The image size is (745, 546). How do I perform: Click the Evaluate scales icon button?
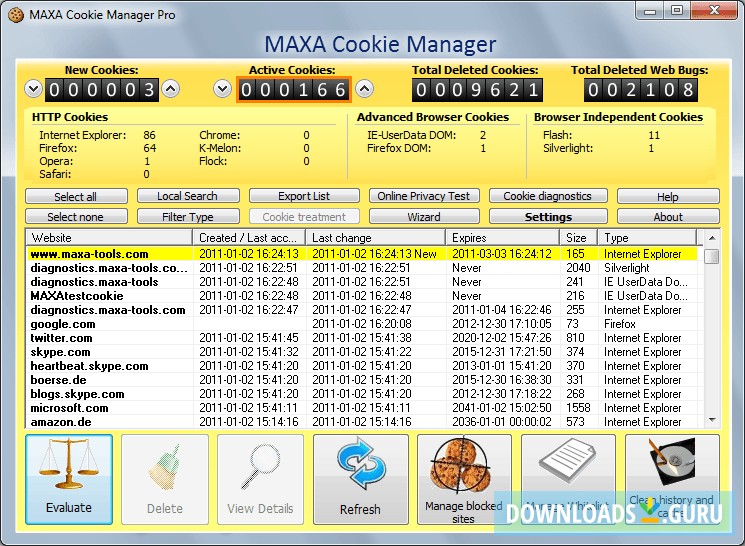click(69, 479)
